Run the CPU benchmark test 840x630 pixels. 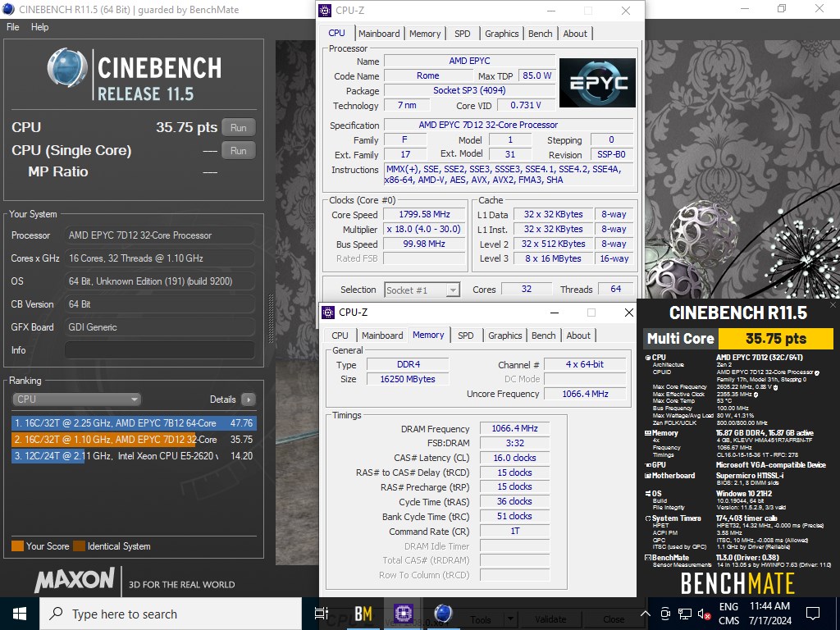[239, 127]
